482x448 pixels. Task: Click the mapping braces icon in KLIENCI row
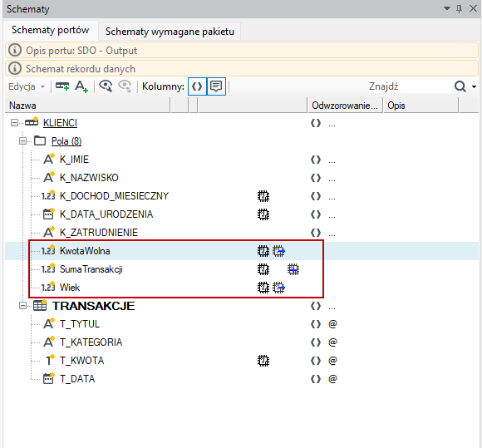pyautogui.click(x=316, y=123)
